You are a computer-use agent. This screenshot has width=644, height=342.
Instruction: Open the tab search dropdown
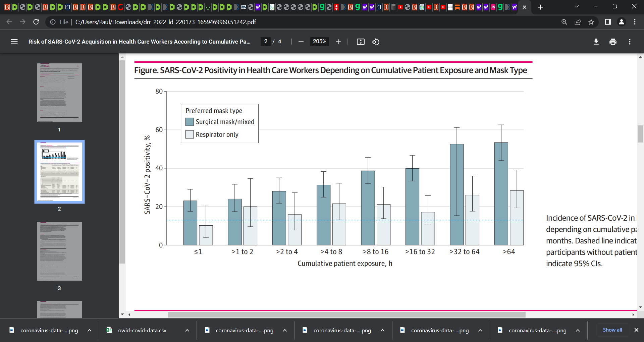coord(577,6)
